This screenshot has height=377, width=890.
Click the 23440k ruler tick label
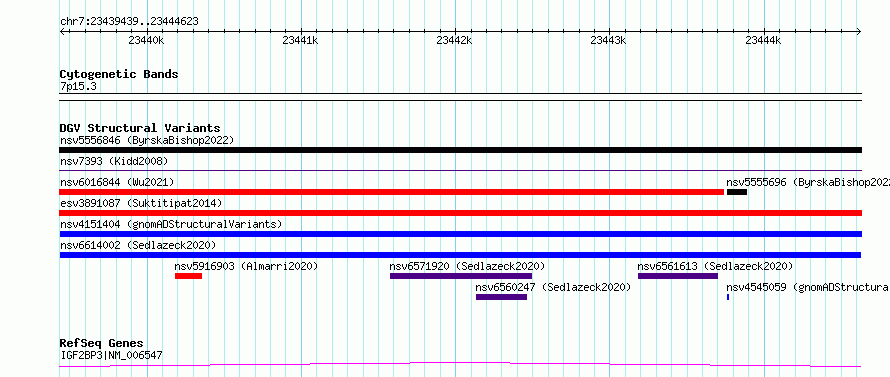[x=146, y=40]
